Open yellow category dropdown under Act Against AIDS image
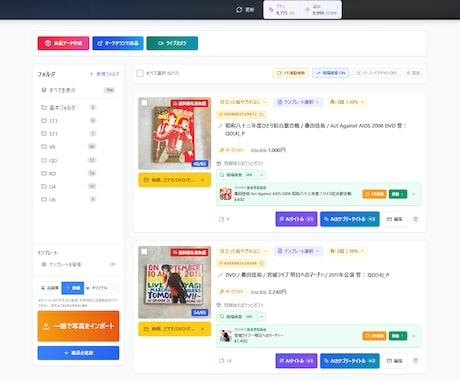460x380 pixels. click(x=174, y=180)
